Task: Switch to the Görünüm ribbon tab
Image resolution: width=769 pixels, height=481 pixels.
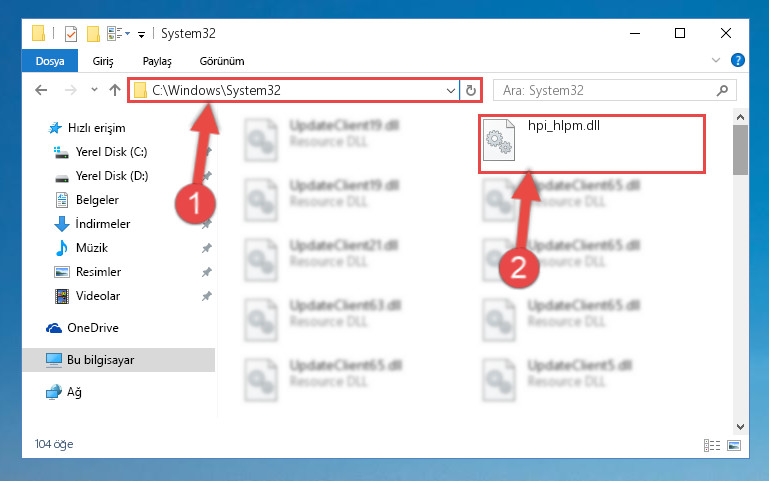Action: click(x=222, y=61)
